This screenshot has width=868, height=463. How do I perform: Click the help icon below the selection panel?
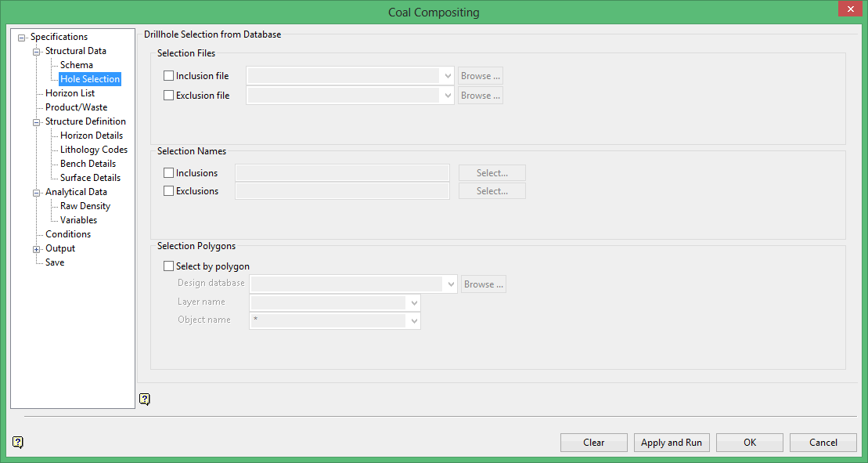(x=145, y=400)
